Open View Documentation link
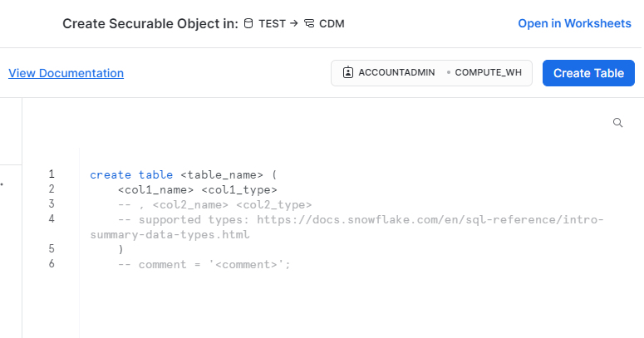The width and height of the screenshot is (644, 338). click(x=66, y=73)
